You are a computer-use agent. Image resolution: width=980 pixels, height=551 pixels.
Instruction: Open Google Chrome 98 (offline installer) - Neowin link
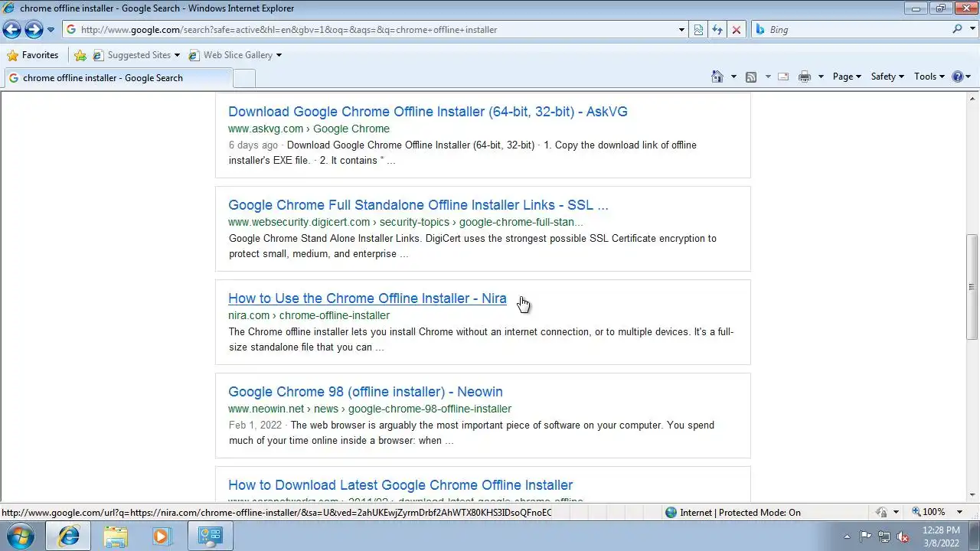pos(365,392)
